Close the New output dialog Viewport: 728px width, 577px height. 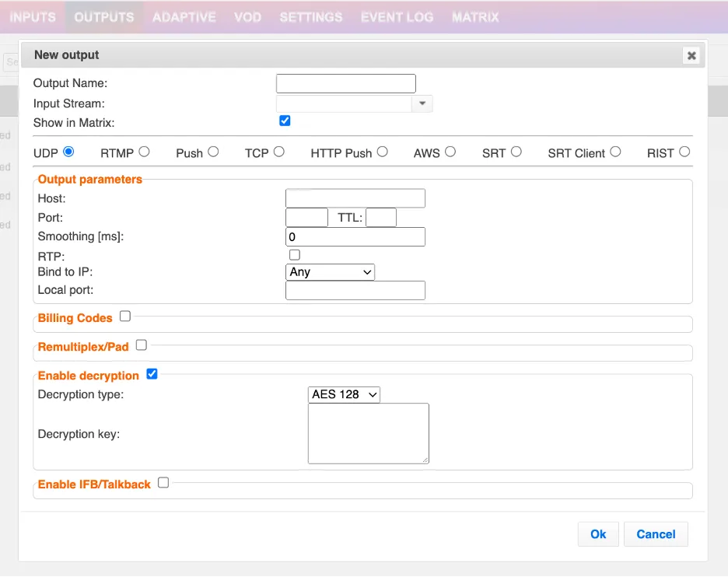(691, 56)
